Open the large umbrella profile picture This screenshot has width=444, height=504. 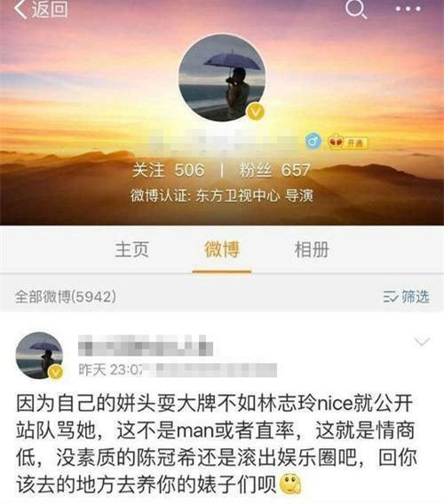pyautogui.click(x=222, y=78)
